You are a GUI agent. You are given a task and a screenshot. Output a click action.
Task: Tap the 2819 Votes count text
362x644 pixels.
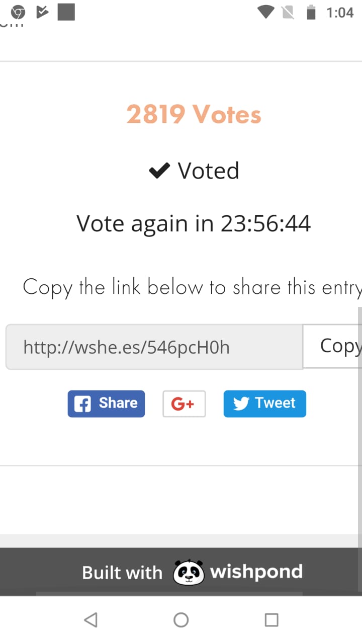194,114
